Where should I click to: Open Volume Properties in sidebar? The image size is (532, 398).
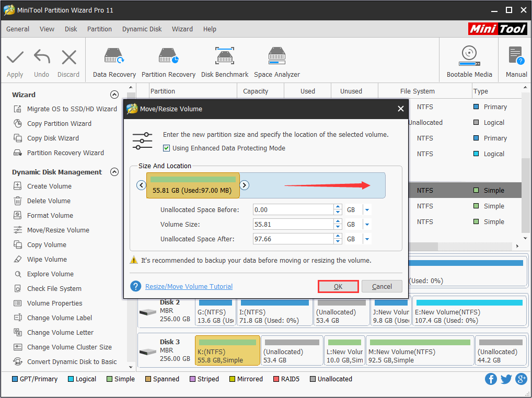pyautogui.click(x=48, y=303)
